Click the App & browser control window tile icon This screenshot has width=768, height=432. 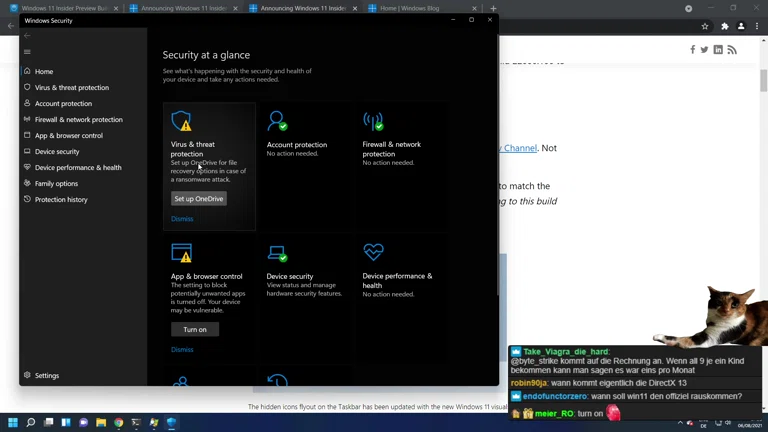pos(181,253)
